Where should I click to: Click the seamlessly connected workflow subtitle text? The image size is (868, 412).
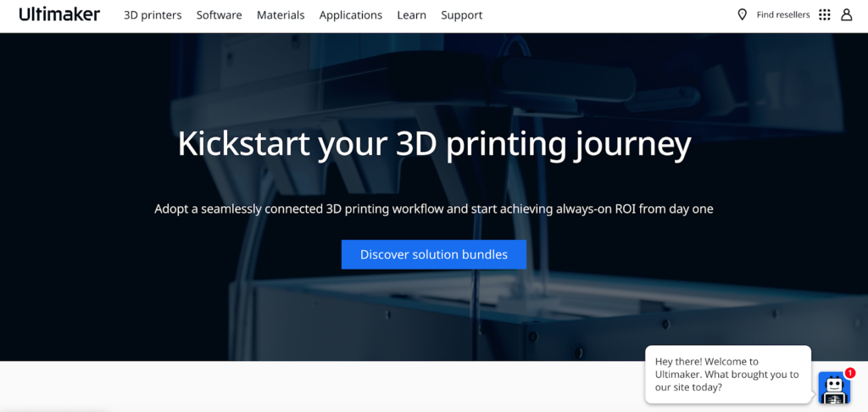click(x=434, y=209)
